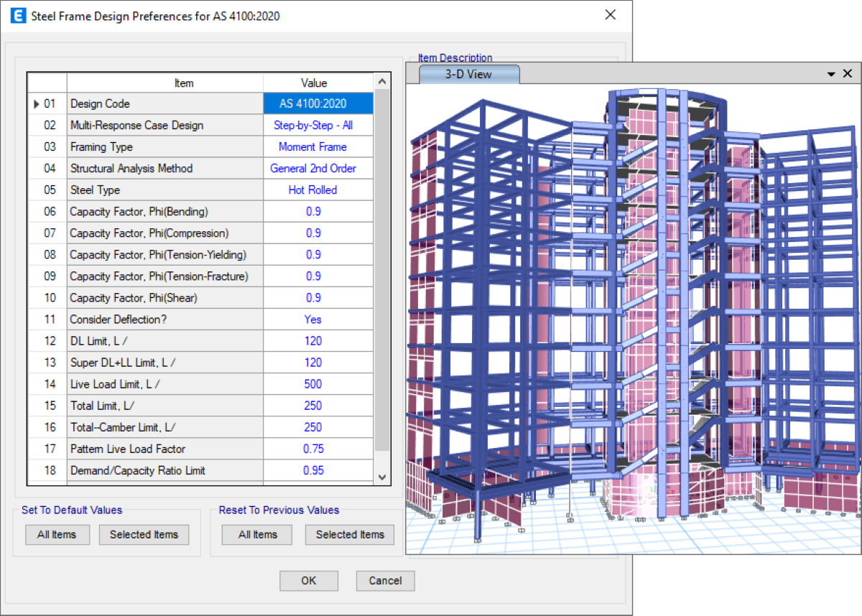862x616 pixels.
Task: Change Consider Deflection? value Yes
Action: click(x=319, y=319)
